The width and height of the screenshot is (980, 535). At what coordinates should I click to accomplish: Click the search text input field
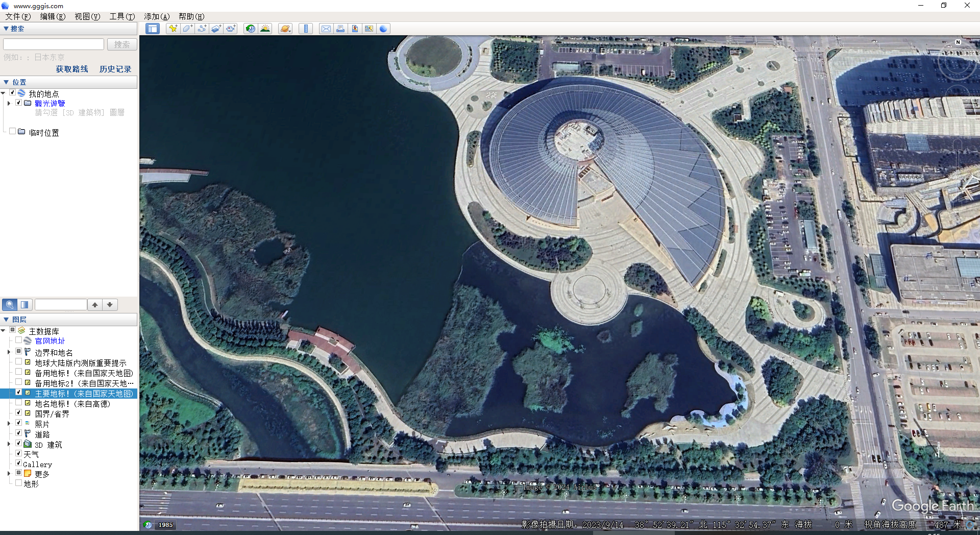coord(54,44)
